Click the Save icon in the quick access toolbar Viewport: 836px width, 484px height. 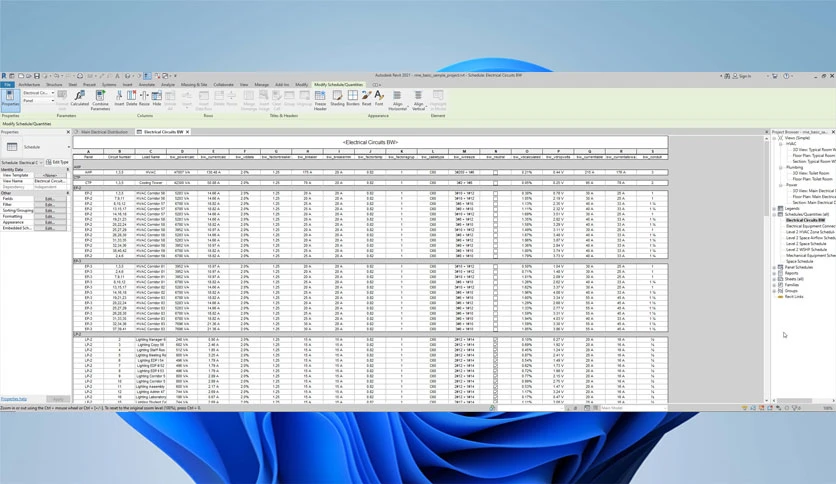(x=37, y=76)
